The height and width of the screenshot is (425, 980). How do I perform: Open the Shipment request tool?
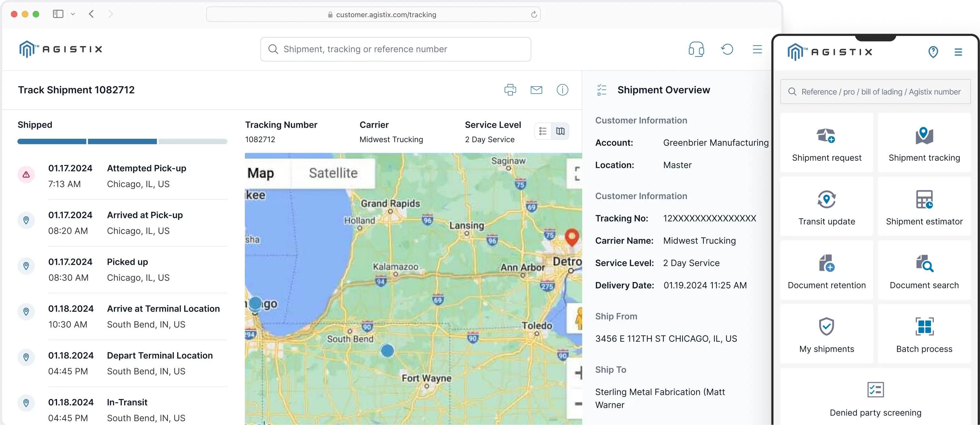(826, 144)
